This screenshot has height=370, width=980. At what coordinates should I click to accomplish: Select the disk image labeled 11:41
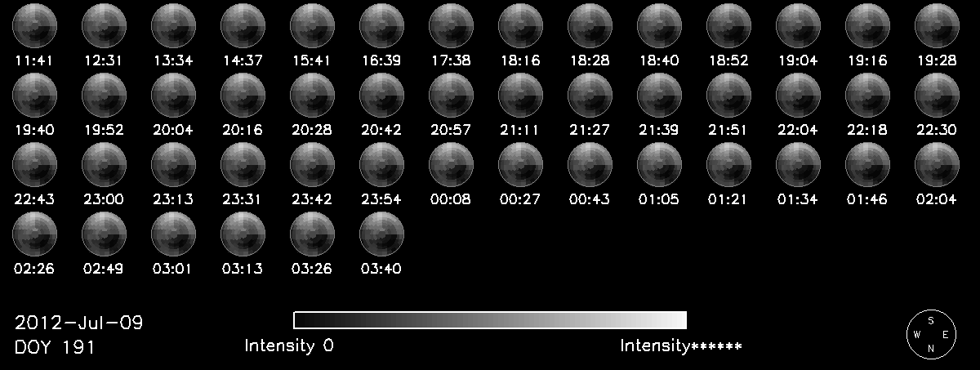34,25
